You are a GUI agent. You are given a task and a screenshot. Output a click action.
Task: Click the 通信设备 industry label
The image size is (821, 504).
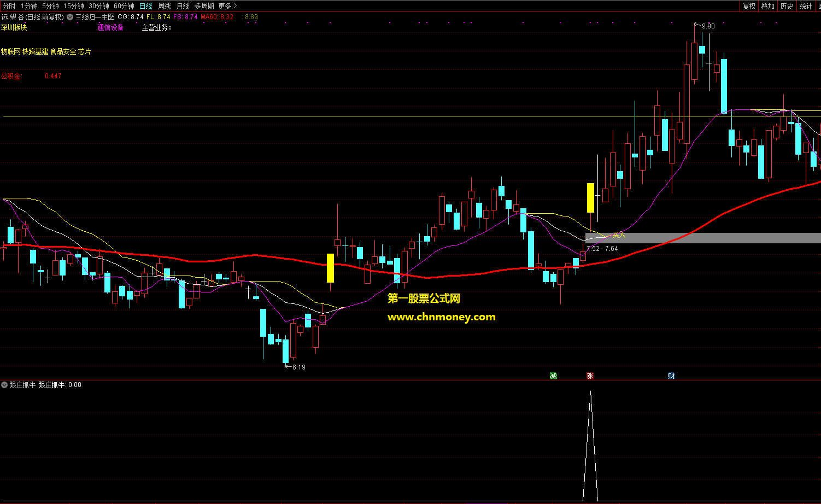(110, 27)
